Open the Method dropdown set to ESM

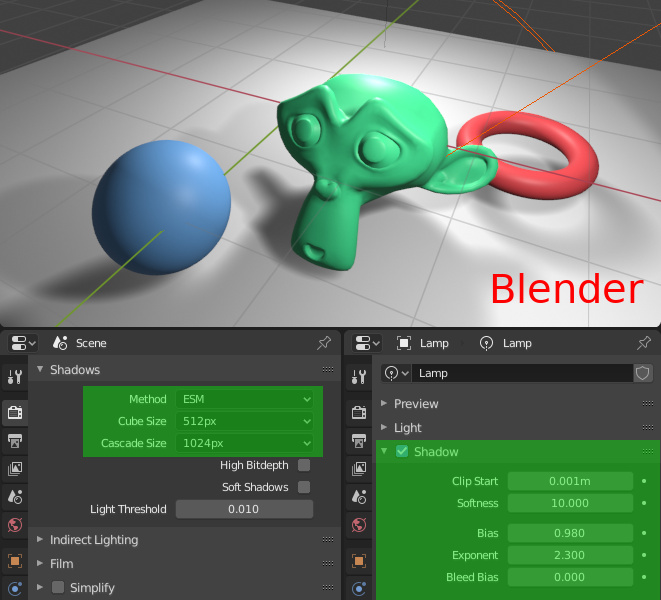click(244, 399)
